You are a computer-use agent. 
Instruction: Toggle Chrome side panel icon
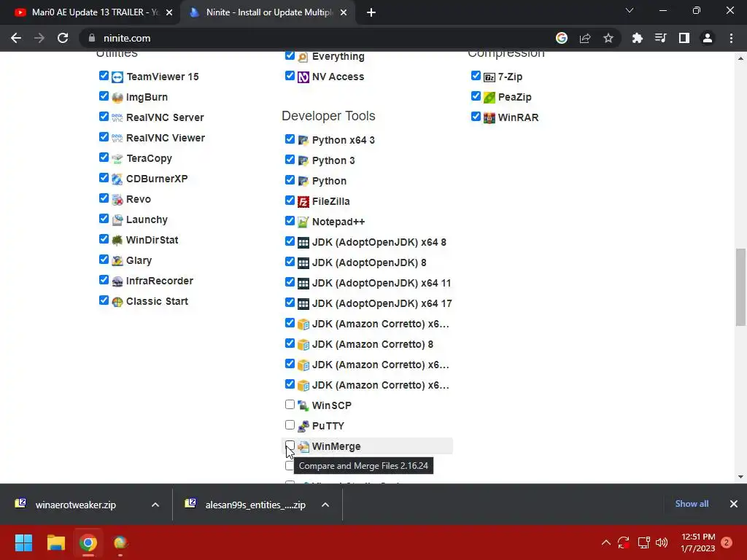point(684,38)
